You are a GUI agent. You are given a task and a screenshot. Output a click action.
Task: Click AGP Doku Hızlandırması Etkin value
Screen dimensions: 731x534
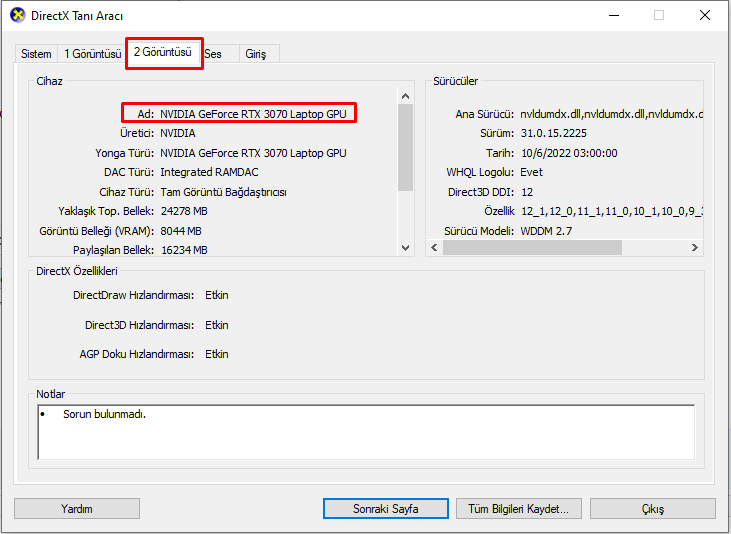217,354
